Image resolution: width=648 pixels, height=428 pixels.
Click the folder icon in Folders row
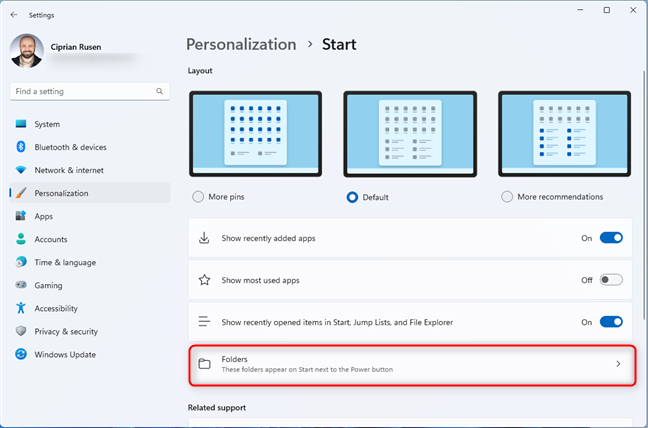pos(204,364)
